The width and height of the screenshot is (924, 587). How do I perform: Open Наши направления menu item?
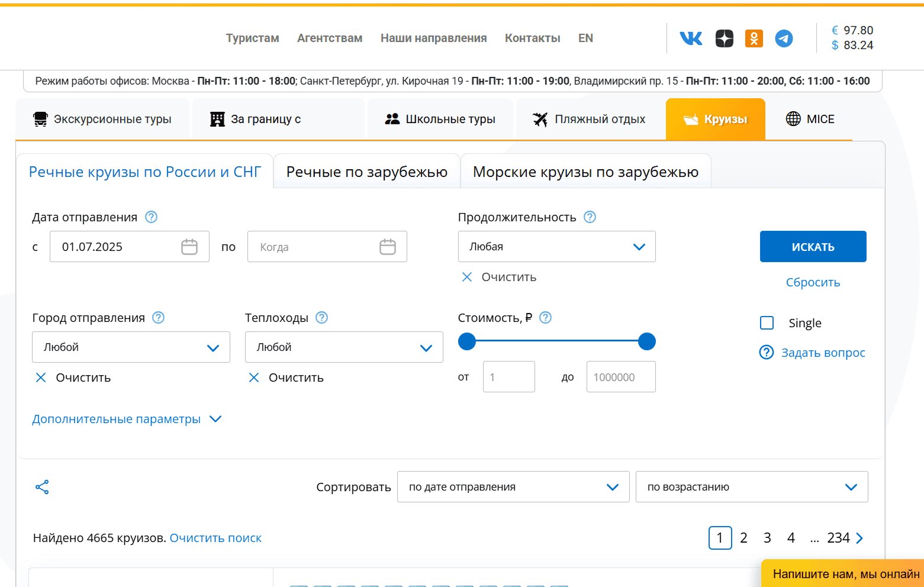coord(433,38)
